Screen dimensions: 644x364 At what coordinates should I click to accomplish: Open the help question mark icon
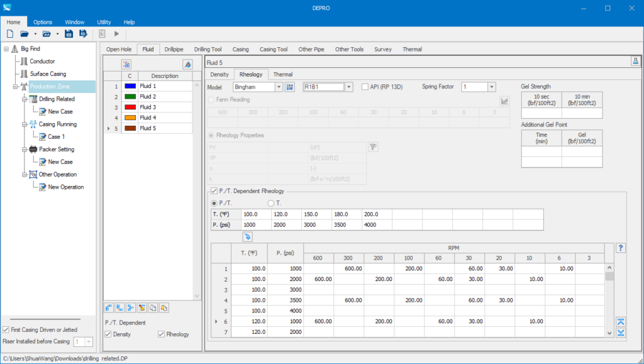pos(621,248)
